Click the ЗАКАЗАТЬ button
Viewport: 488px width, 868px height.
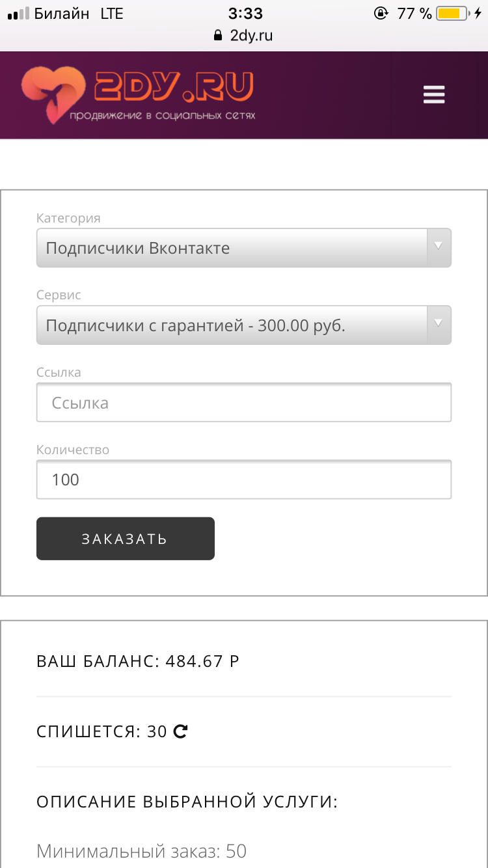[x=125, y=539]
